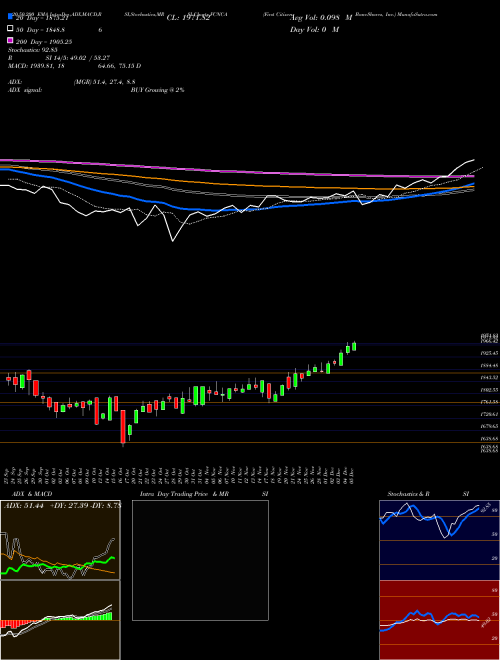Click the BUY Growing @ 2% signal text
500x660 pixels.
click(x=157, y=90)
